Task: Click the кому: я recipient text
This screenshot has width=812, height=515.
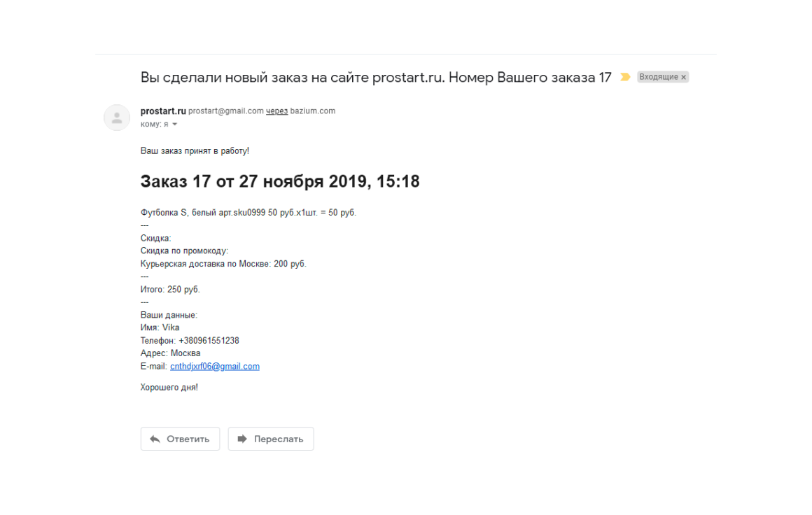Action: click(x=154, y=125)
